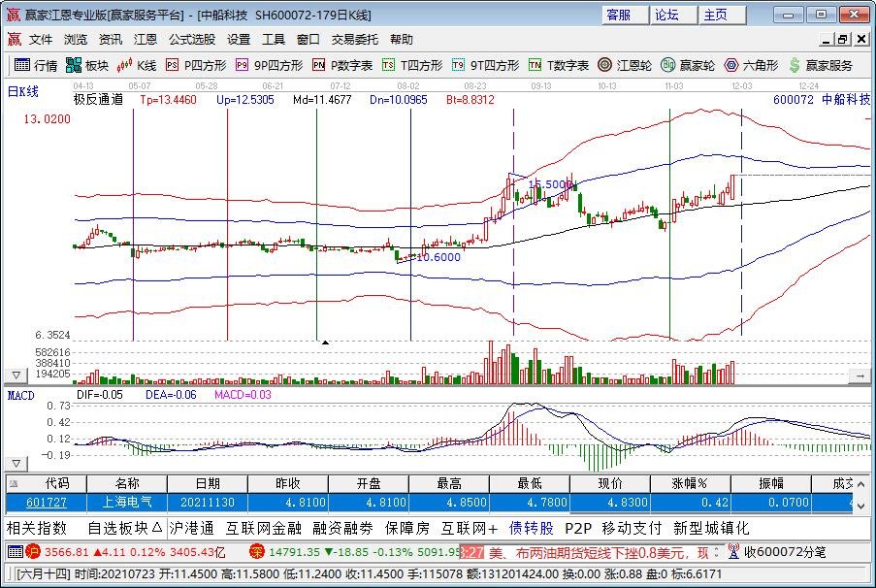Select the P2P sector tab
The width and height of the screenshot is (876, 588).
point(578,528)
